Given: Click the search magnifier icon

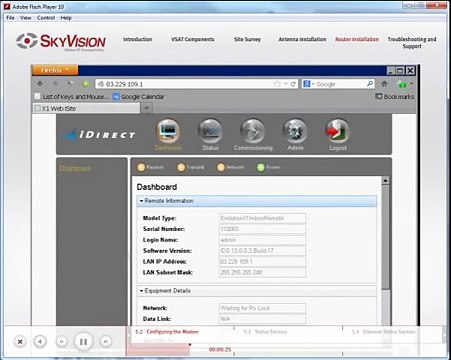Looking at the screenshot, I should point(369,84).
